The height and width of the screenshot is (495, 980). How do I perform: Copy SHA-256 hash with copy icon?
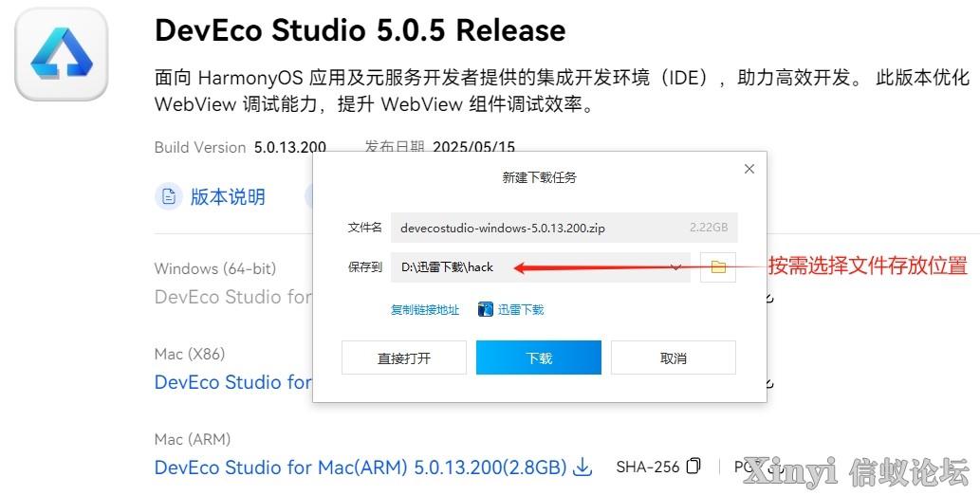(693, 467)
